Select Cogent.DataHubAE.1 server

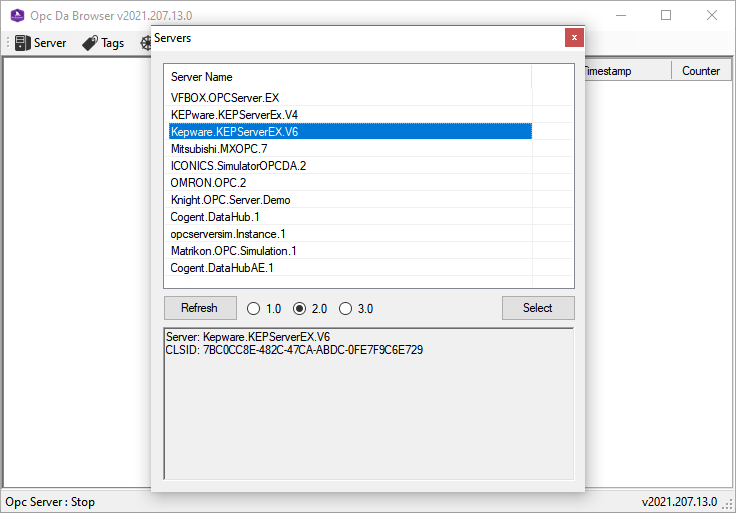pyautogui.click(x=350, y=268)
